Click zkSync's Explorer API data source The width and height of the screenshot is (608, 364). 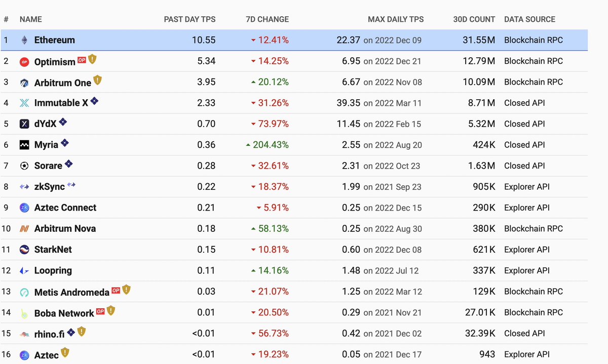527,187
